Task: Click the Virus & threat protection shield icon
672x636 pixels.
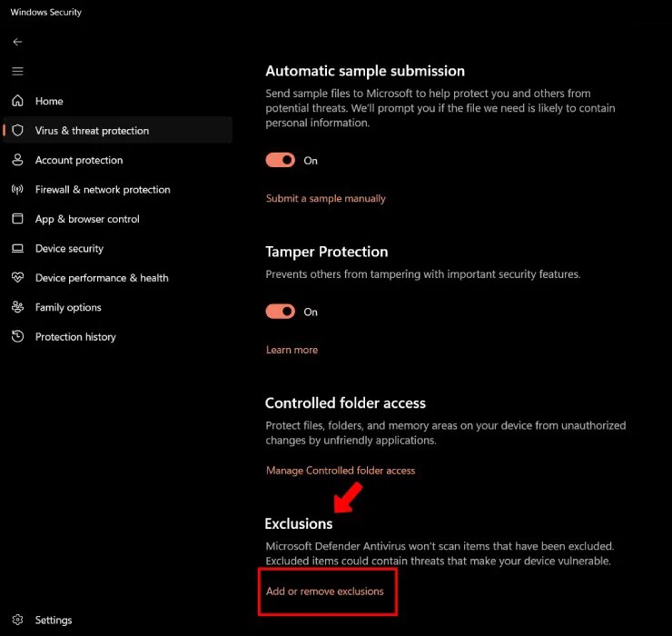Action: click(x=17, y=131)
